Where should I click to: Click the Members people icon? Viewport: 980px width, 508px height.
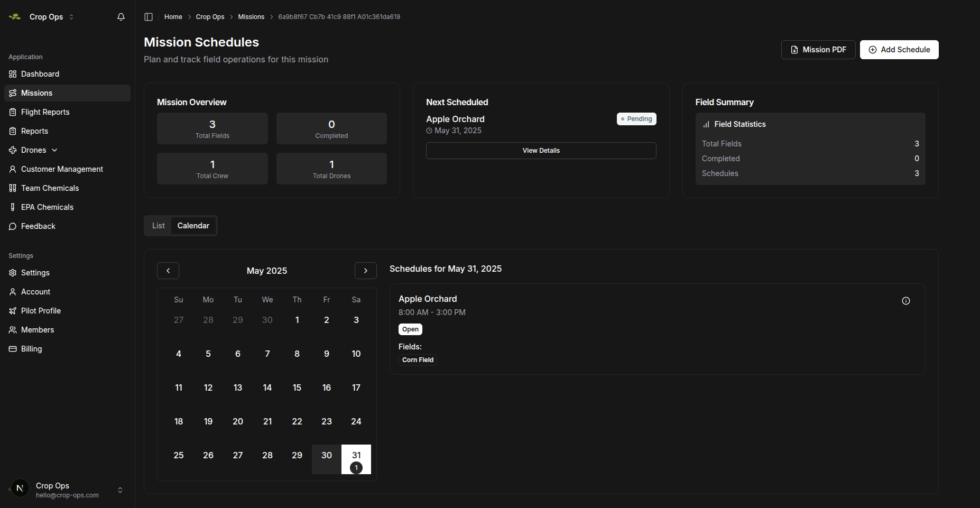13,330
